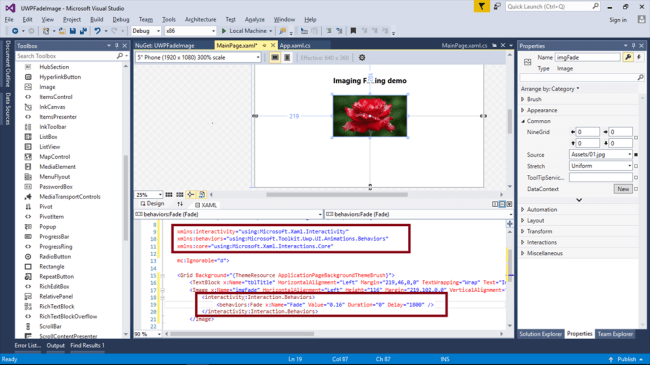Collapse the Common category

point(523,121)
